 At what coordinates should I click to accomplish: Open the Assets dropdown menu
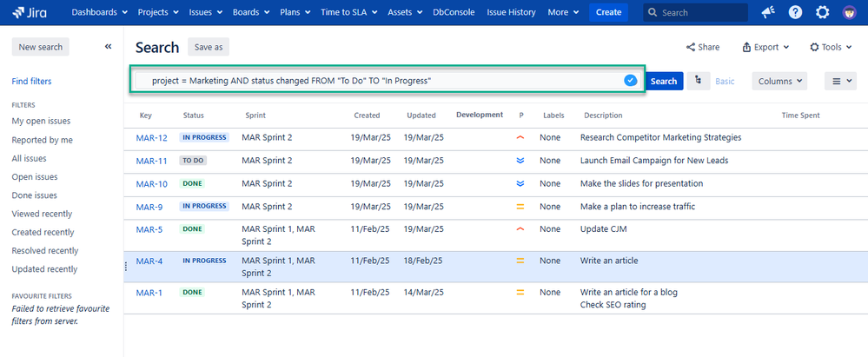(x=405, y=12)
